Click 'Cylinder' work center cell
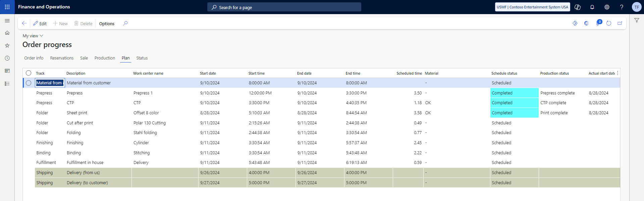This screenshot has height=201, width=644. pos(141,143)
